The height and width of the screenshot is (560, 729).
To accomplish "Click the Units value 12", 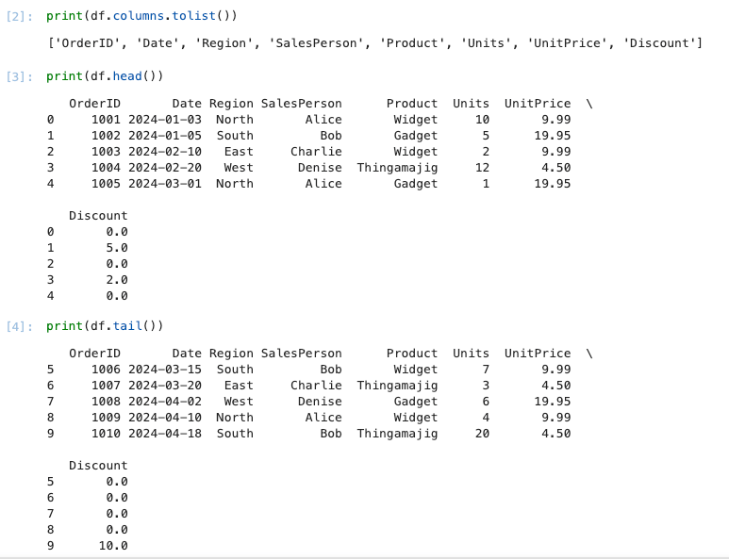I will (482, 168).
